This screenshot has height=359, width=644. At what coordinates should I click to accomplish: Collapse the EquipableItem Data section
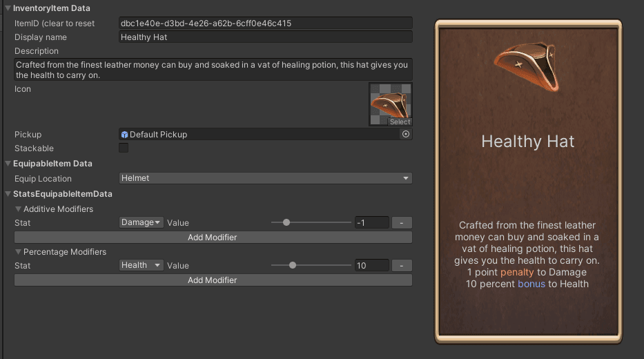click(8, 164)
